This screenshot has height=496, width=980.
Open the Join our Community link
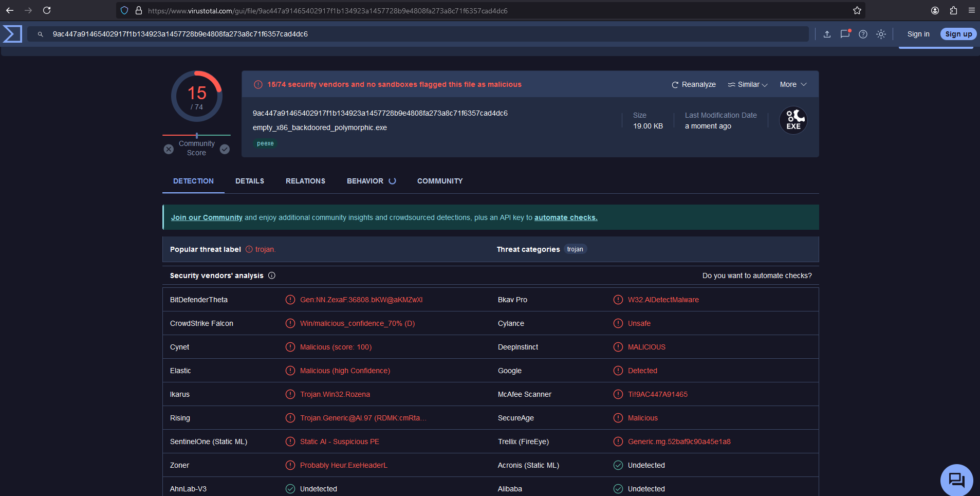(207, 217)
